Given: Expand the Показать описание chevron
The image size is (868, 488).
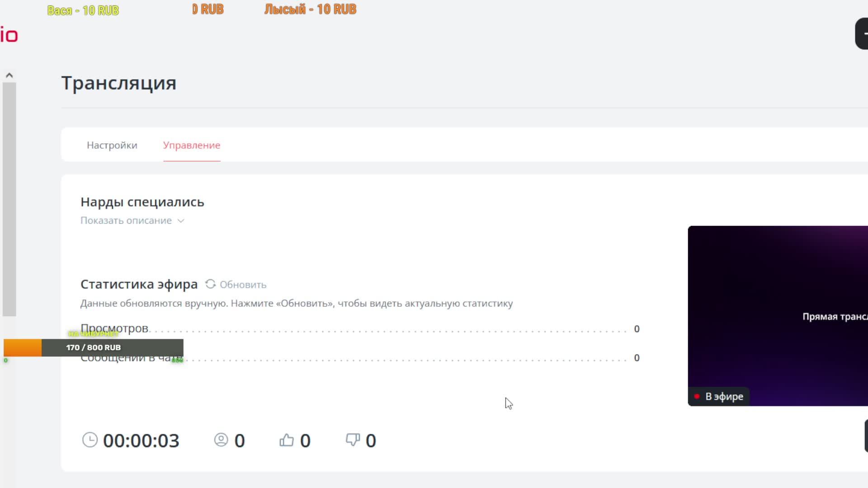Looking at the screenshot, I should [181, 221].
